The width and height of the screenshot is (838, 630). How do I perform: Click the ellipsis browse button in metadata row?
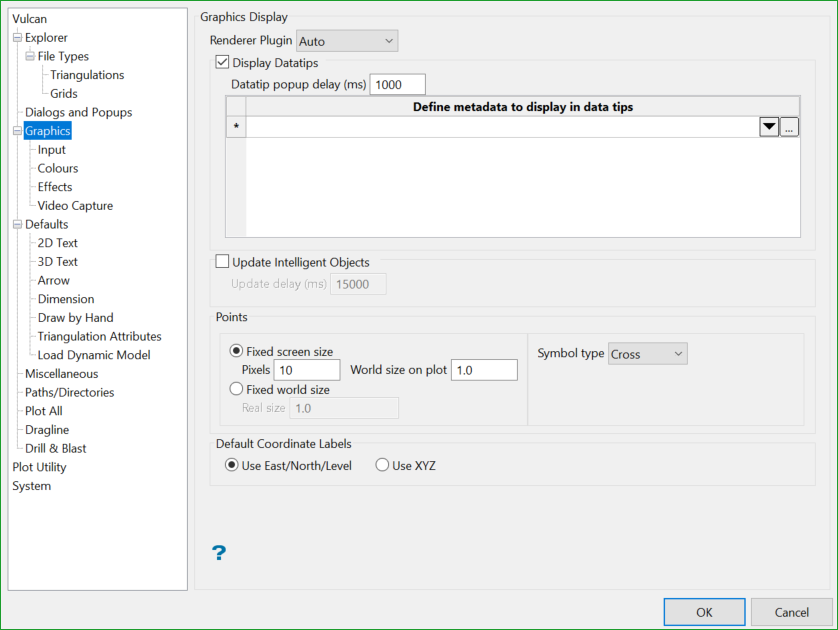[789, 127]
